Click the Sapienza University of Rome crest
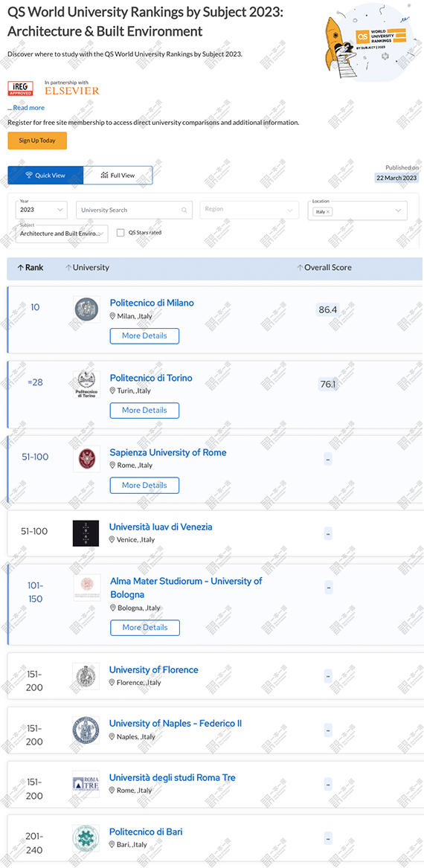Screen dimensions: 424x868 [86, 458]
